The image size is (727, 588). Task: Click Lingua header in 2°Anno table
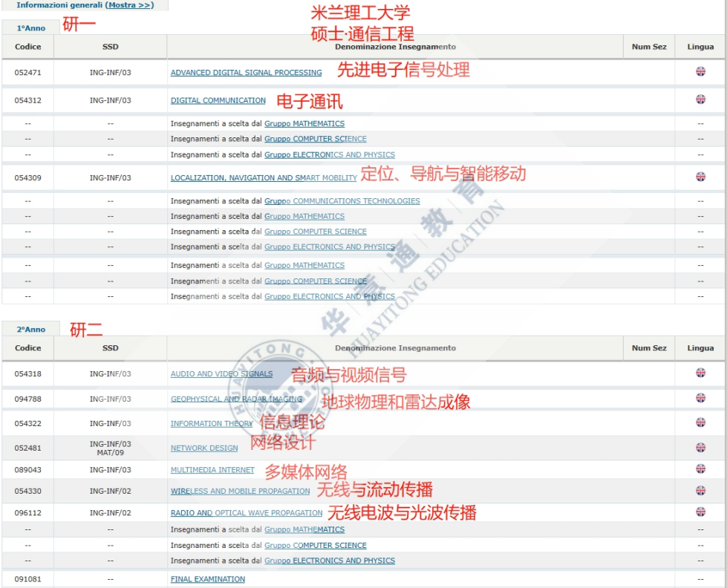coord(700,348)
